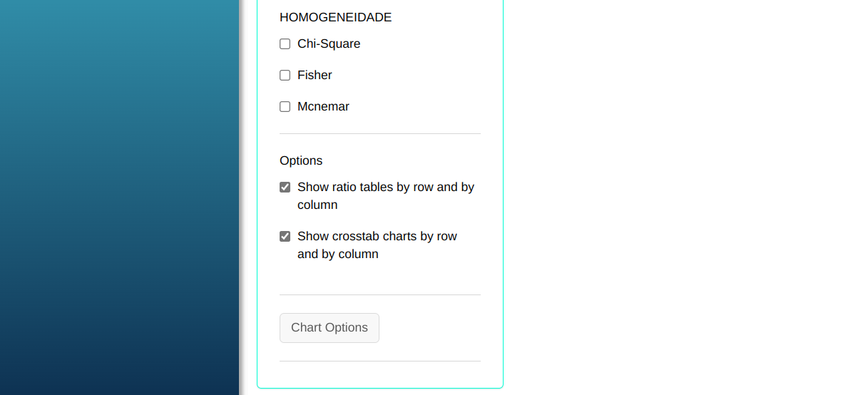Click the Mcnemar label text
868x395 pixels.
323,107
